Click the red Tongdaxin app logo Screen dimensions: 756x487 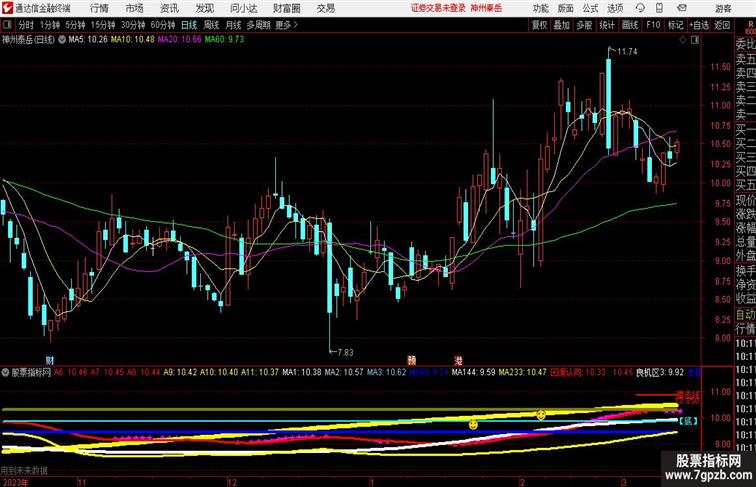[7, 8]
